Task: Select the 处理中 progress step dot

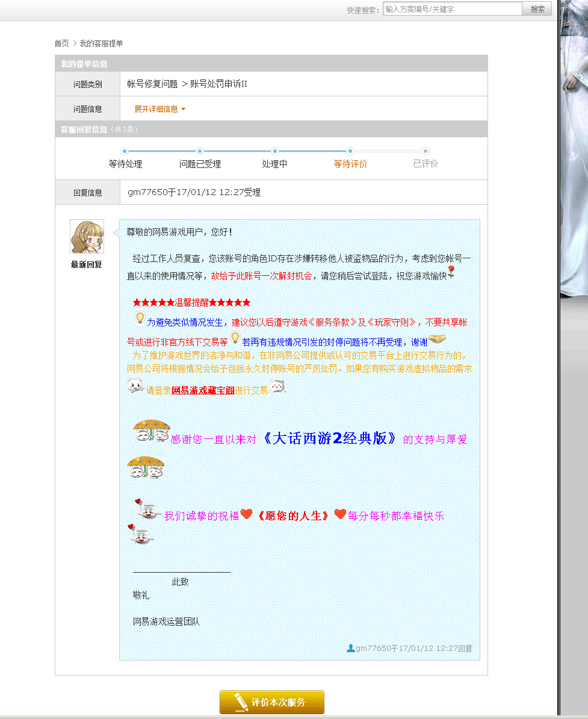Action: pos(274,151)
